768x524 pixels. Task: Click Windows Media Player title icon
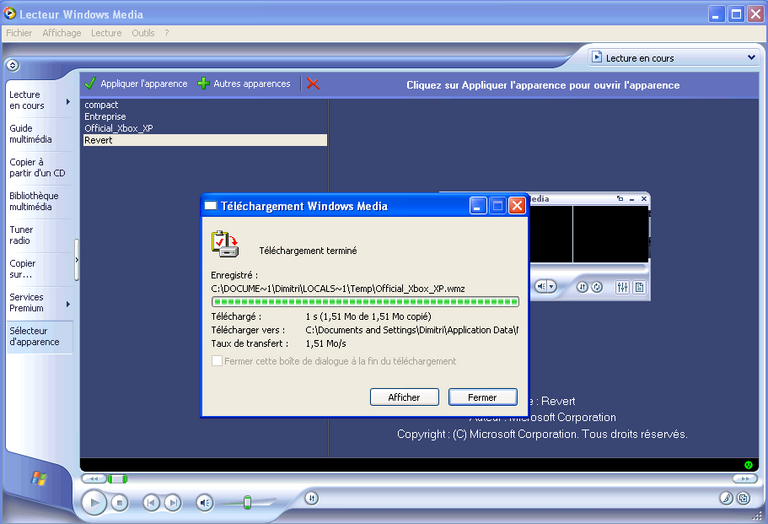point(9,14)
